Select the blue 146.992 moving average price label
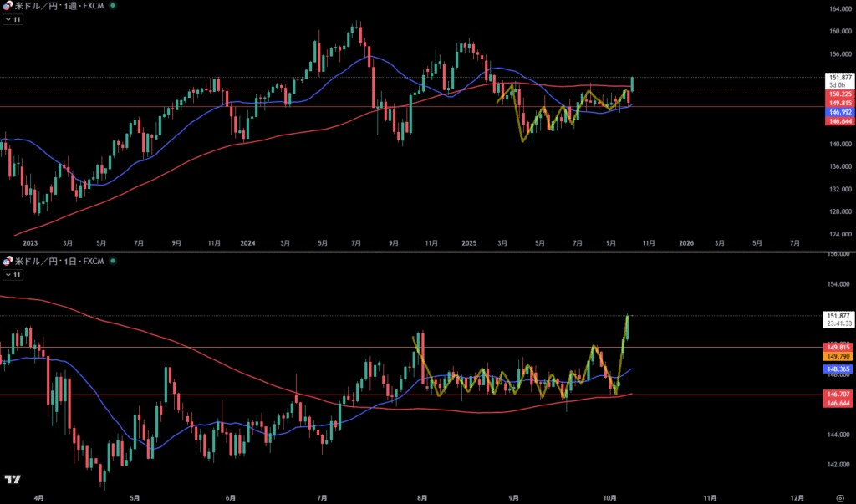The height and width of the screenshot is (504, 856). pos(838,111)
